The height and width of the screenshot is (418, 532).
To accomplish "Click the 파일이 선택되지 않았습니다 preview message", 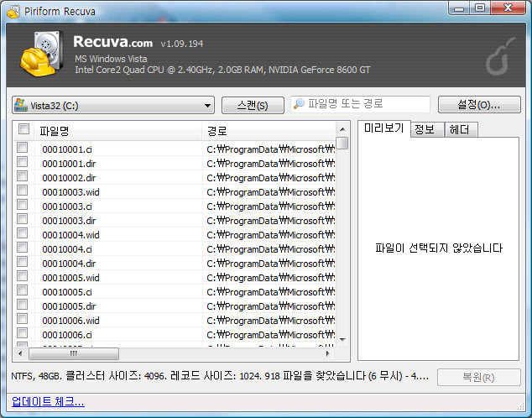I will 438,248.
